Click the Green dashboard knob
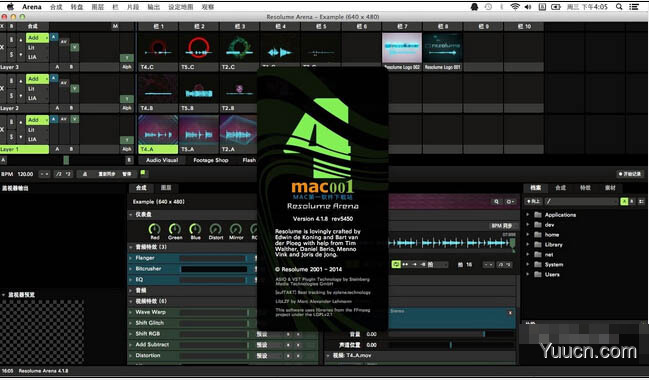The image size is (649, 380). pyautogui.click(x=175, y=229)
